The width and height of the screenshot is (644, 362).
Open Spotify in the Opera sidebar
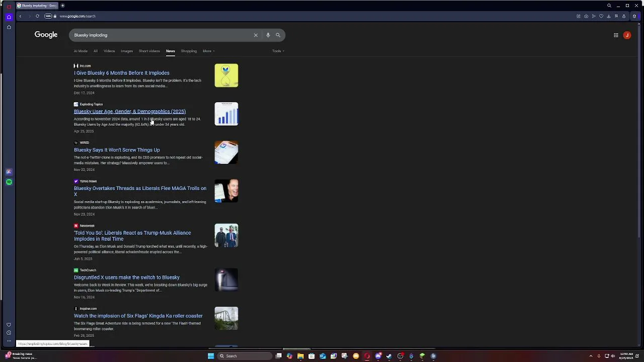[x=9, y=182]
